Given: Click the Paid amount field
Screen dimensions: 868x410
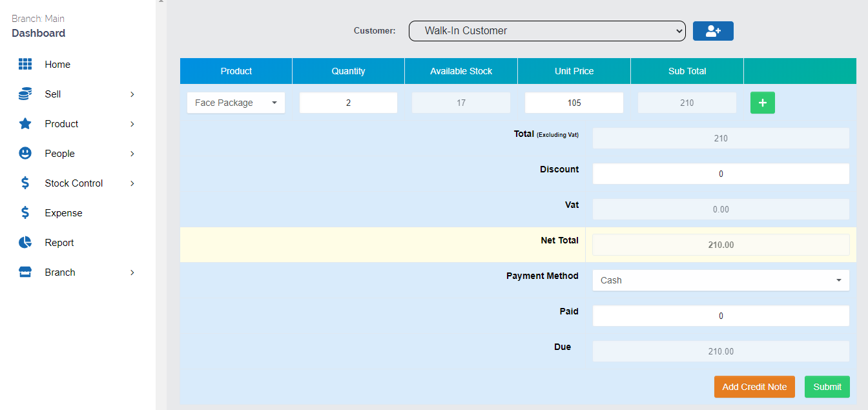Looking at the screenshot, I should 721,316.
